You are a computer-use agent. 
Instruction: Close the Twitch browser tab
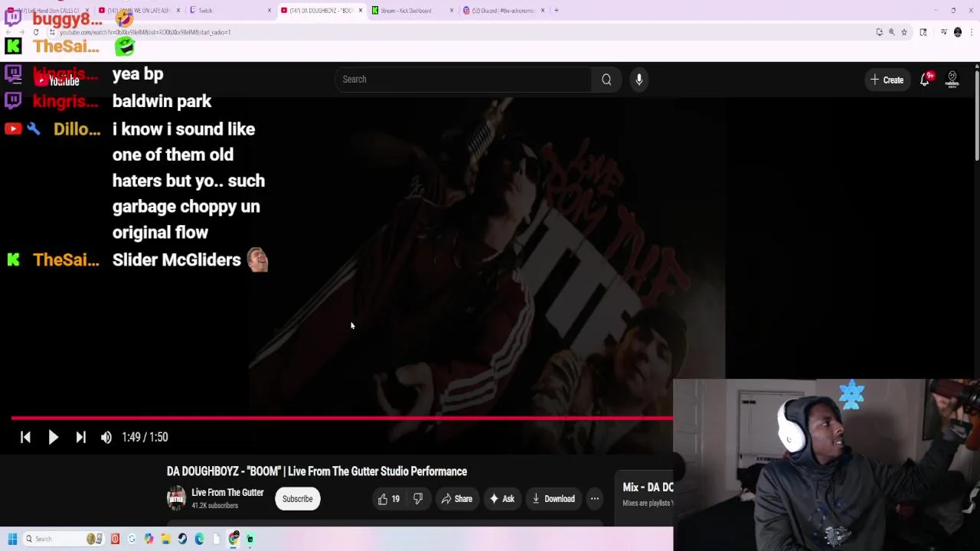[269, 11]
